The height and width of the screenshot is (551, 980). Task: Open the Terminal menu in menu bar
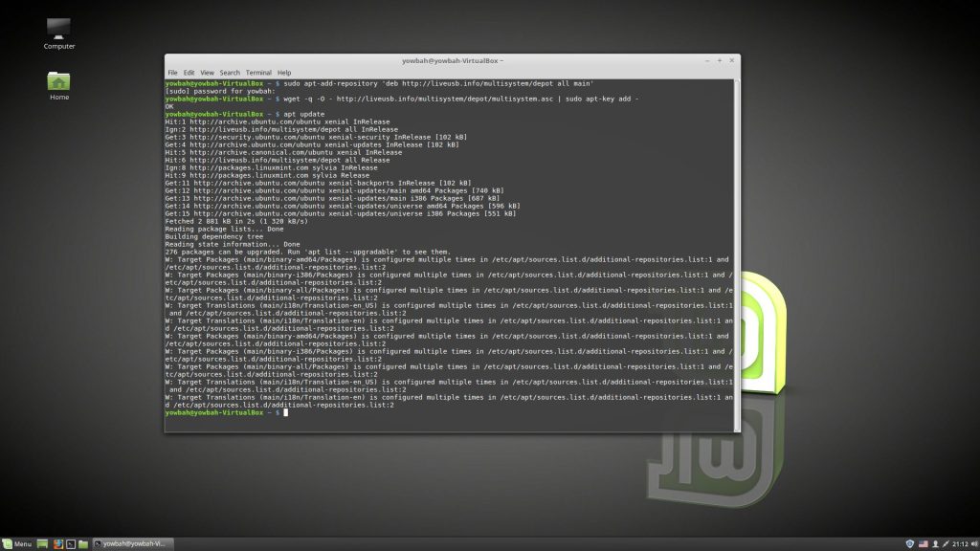tap(258, 73)
